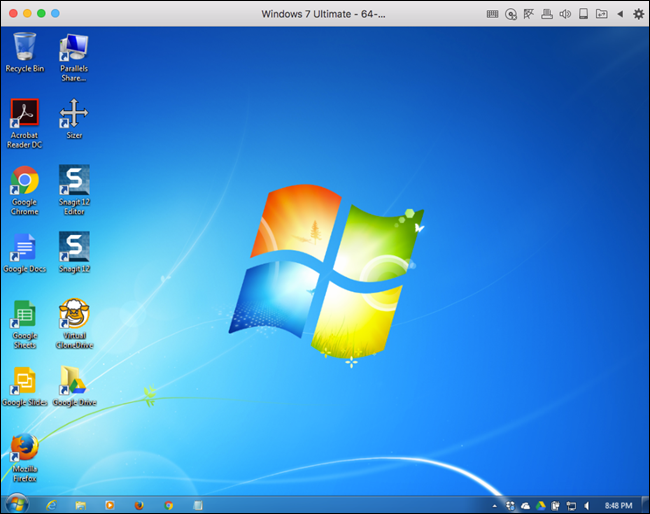The width and height of the screenshot is (650, 514).
Task: Select the Sizer desktop shortcut
Action: coord(74,119)
